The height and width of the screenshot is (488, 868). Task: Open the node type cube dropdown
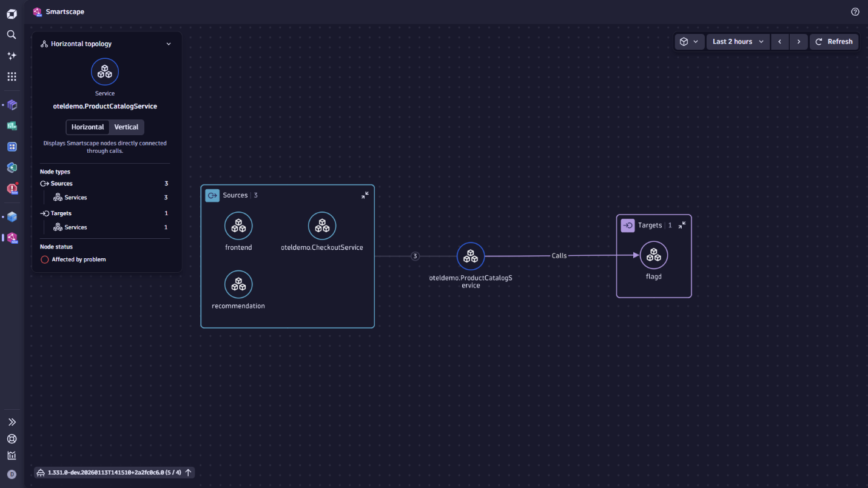coord(690,41)
